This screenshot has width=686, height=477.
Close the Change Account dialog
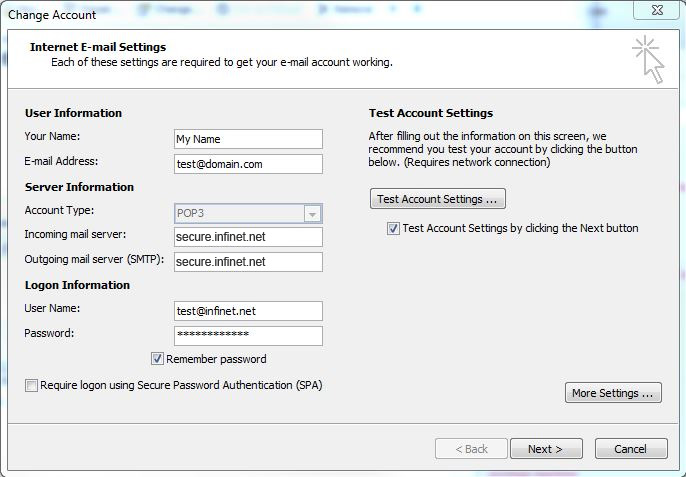(657, 11)
